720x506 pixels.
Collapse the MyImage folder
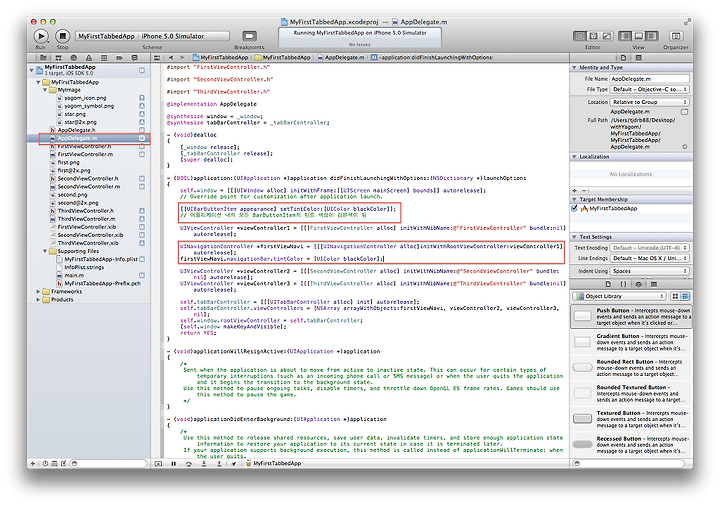pos(45,90)
